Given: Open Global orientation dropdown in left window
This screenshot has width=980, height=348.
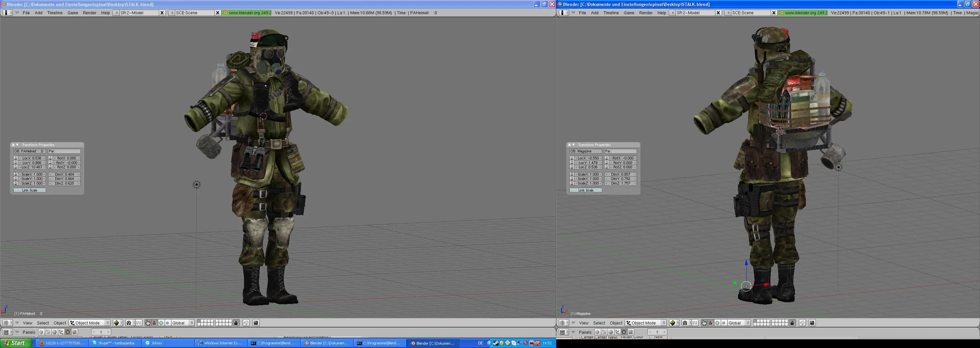Looking at the screenshot, I should tap(183, 323).
